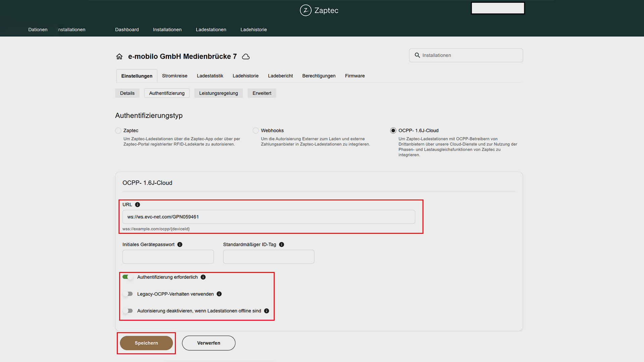Open info icon for Legacy-OCPP-Verhalten verwenden
Viewport: 644px width, 362px height.
tap(219, 294)
